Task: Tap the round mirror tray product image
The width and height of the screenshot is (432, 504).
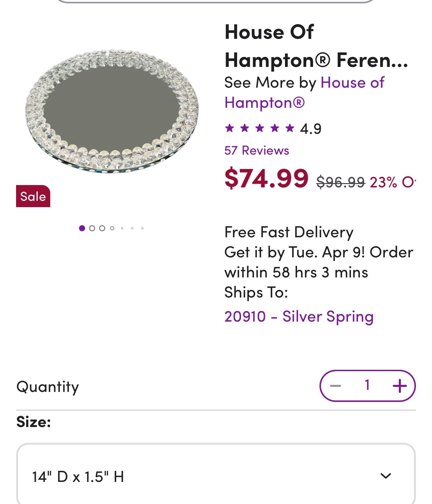Action: coord(112,111)
